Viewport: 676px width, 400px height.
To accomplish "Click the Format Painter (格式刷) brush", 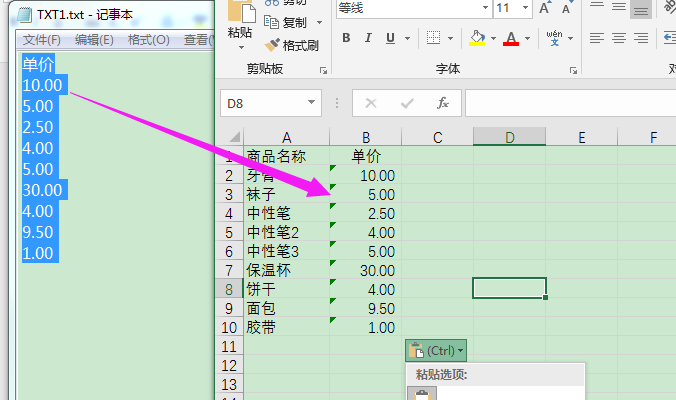I will coord(291,45).
